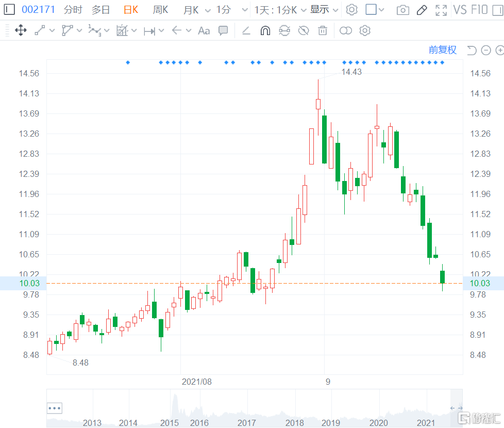This screenshot has width=504, height=428.
Task: Open the 显示 dropdown menu
Action: pyautogui.click(x=325, y=10)
